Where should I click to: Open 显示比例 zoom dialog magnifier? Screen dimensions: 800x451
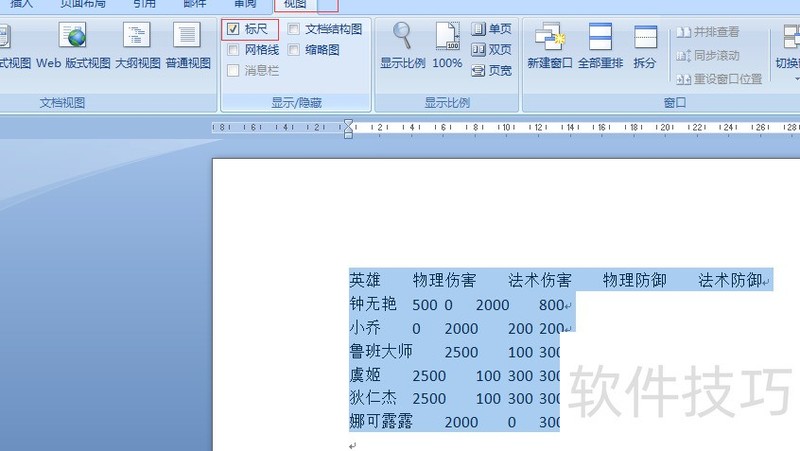click(x=403, y=45)
